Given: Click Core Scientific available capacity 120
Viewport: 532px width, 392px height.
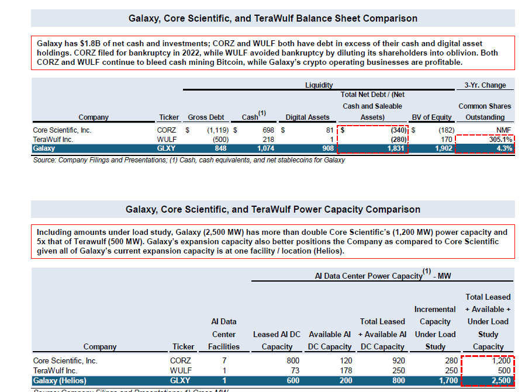Looking at the screenshot, I should pos(346,360).
